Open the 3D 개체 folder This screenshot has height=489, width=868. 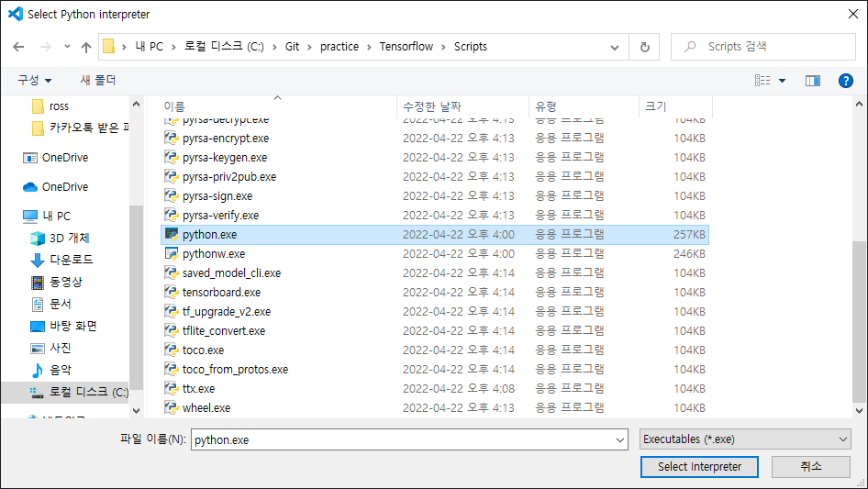pyautogui.click(x=60, y=239)
